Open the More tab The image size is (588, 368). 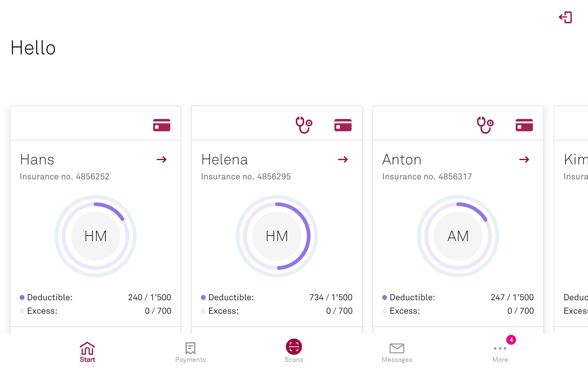click(500, 353)
